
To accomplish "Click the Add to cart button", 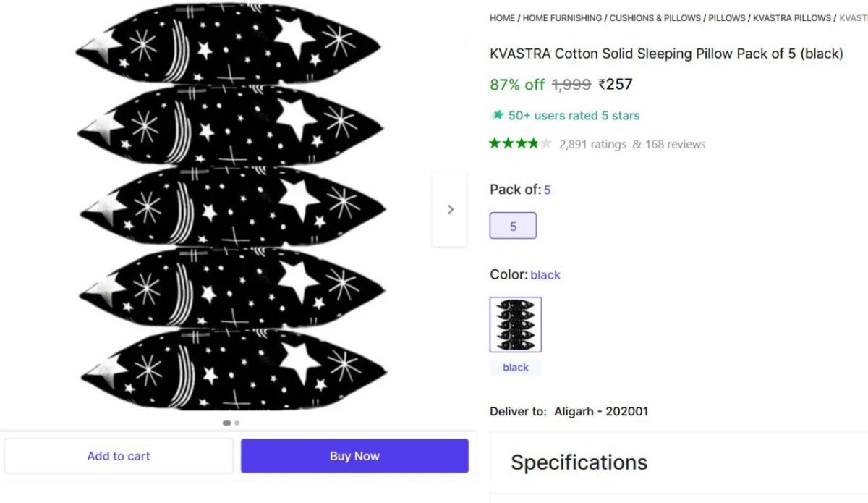I will pyautogui.click(x=118, y=455).
